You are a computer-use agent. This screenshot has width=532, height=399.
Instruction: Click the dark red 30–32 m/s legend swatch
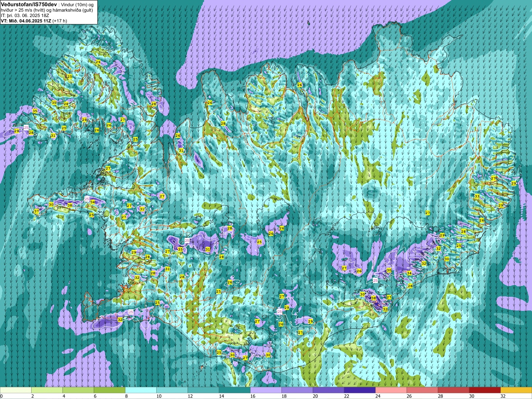coord(485,390)
